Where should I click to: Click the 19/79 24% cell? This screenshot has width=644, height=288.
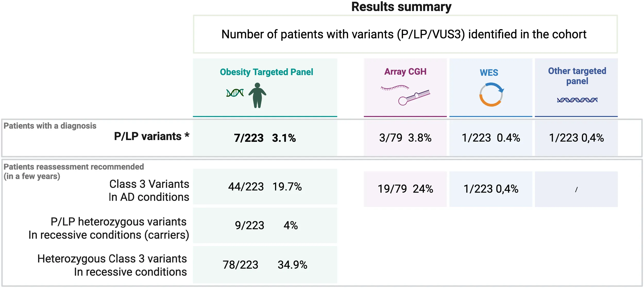(x=405, y=189)
